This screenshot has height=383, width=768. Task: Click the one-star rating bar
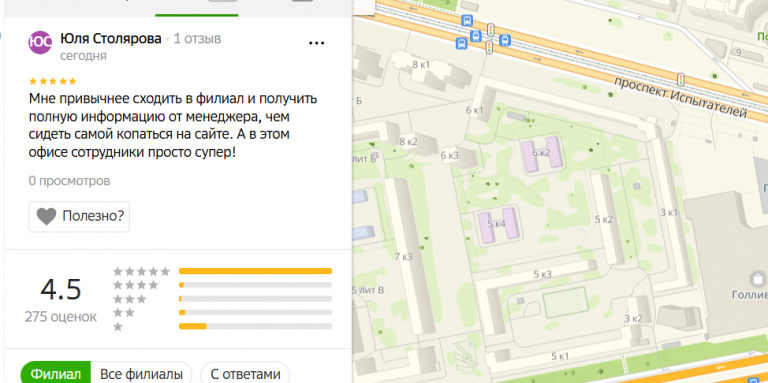(x=255, y=326)
